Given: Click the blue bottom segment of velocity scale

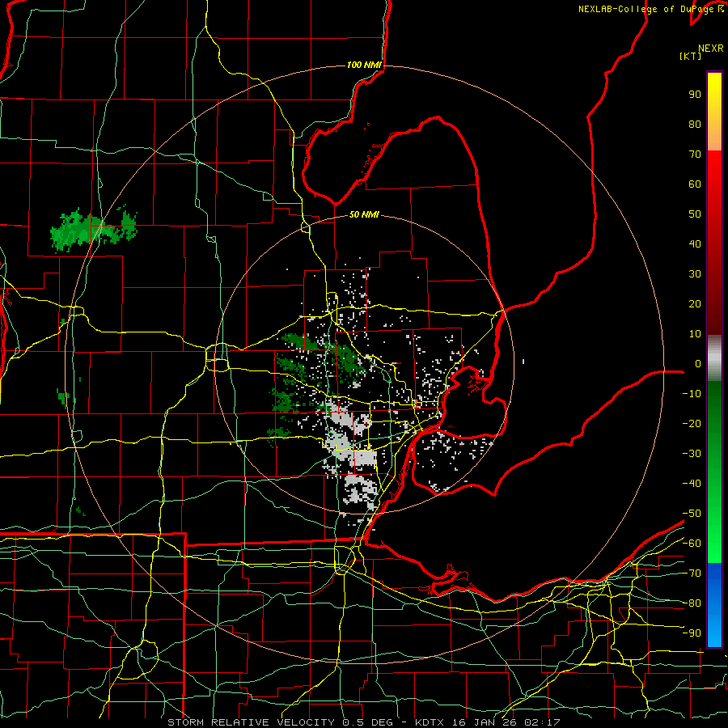Looking at the screenshot, I should [714, 605].
